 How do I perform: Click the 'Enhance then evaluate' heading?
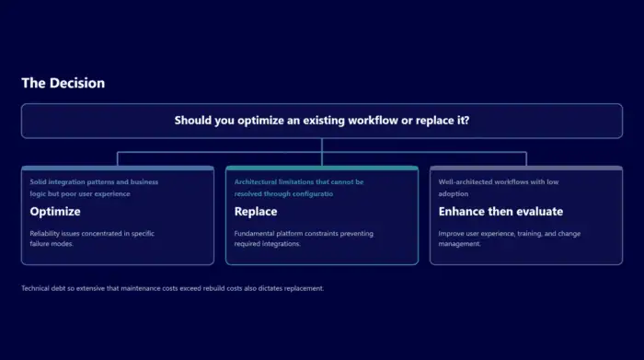click(x=500, y=211)
